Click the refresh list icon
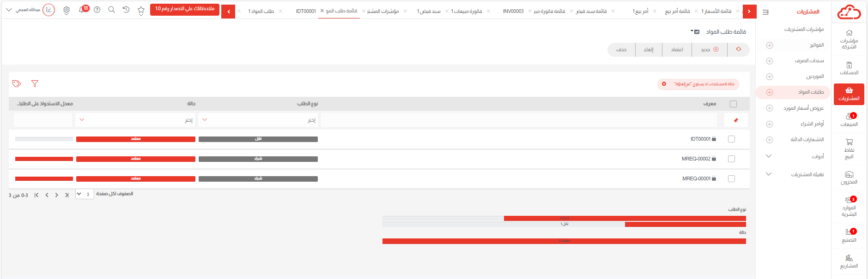The height and width of the screenshot is (279, 868). coord(738,49)
